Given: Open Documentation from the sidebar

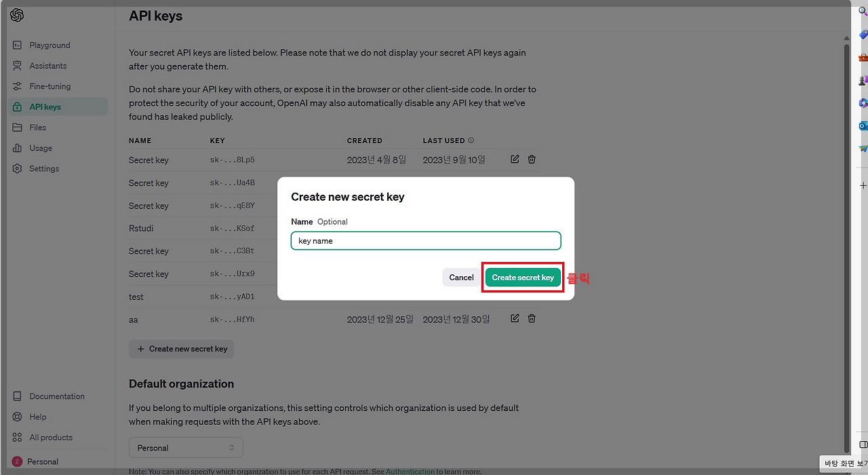Looking at the screenshot, I should tap(58, 396).
